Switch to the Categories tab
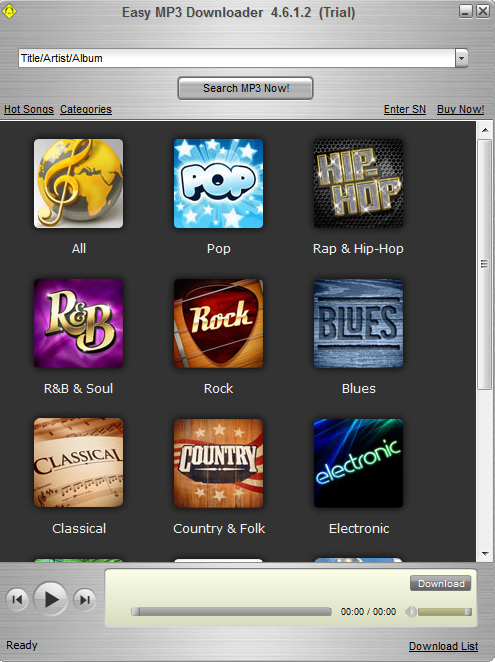The height and width of the screenshot is (662, 495). point(86,109)
